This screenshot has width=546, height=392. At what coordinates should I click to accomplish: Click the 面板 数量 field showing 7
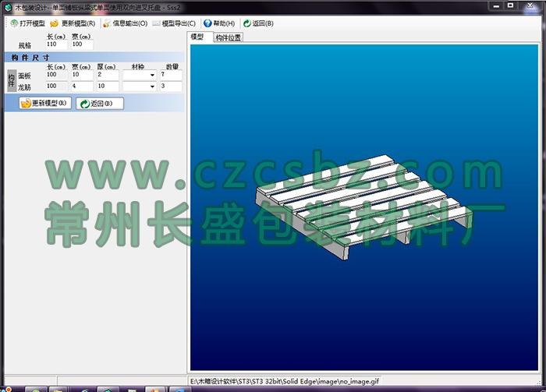pyautogui.click(x=171, y=75)
